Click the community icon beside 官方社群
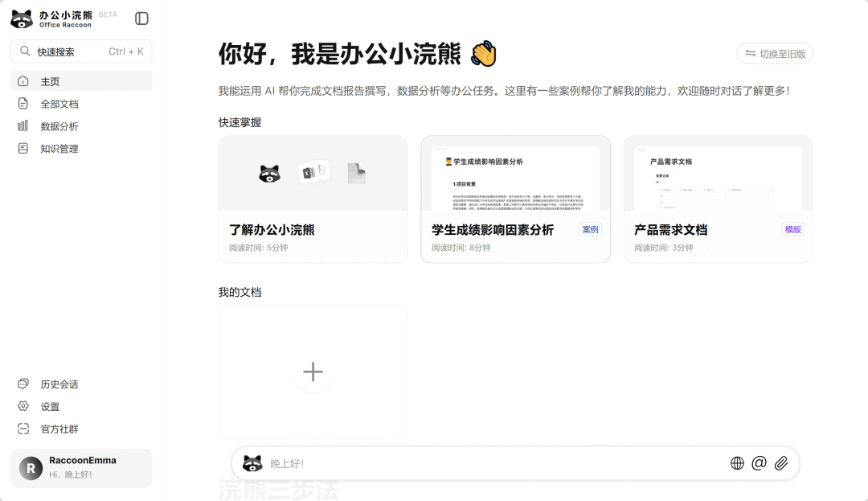Viewport: 868px width, 501px height. coord(23,429)
